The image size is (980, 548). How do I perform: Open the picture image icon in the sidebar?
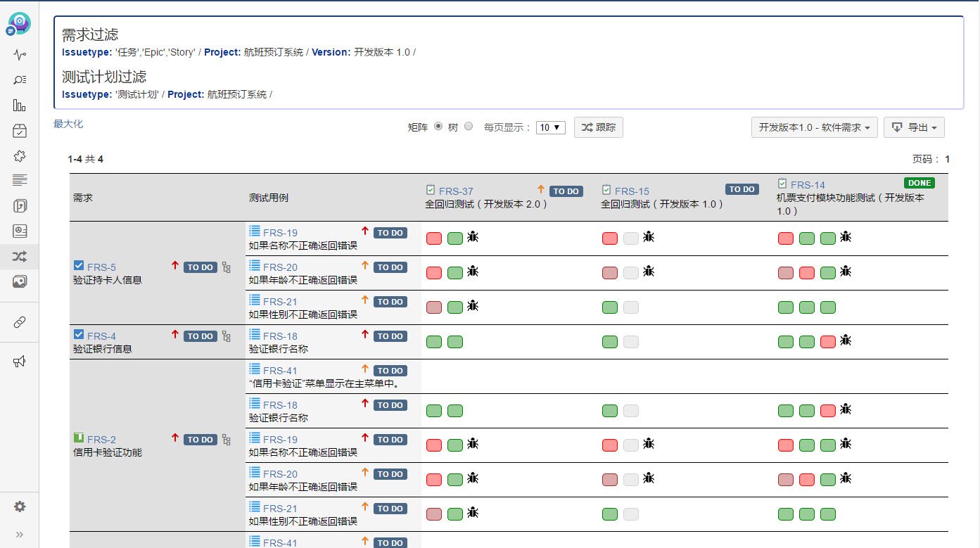point(20,281)
